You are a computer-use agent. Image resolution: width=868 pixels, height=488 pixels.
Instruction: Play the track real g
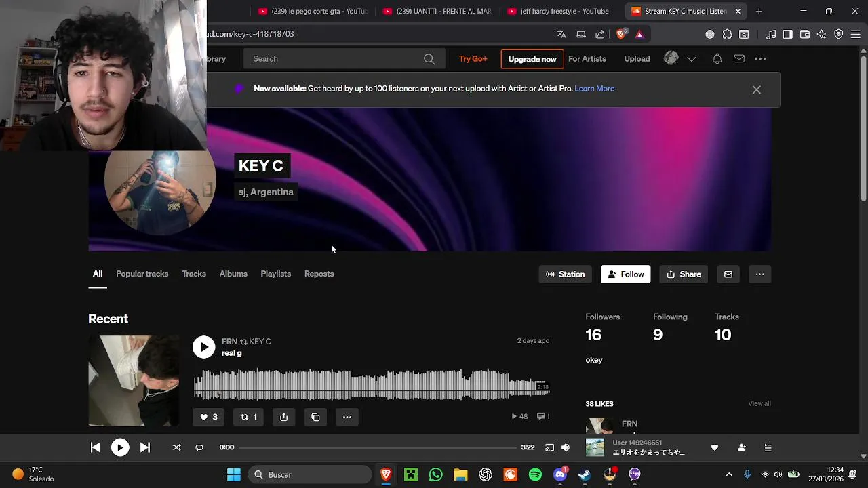(x=203, y=347)
